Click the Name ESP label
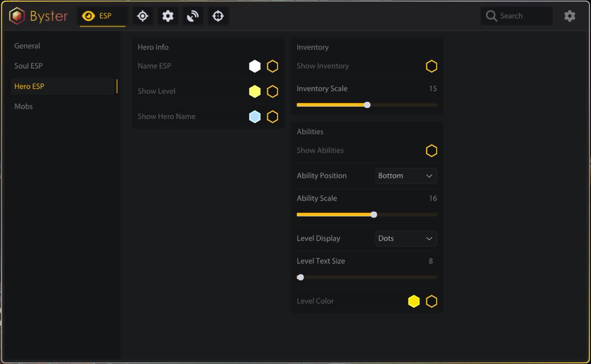591x364 pixels. click(x=154, y=66)
